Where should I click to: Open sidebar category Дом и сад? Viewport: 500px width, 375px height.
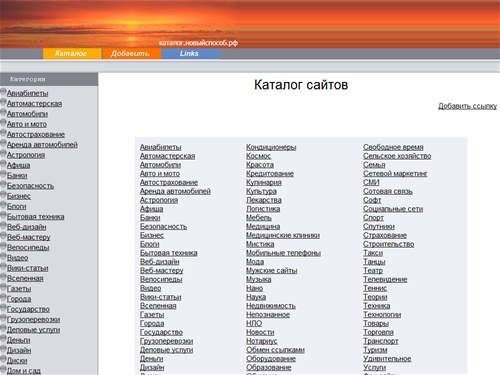(24, 371)
